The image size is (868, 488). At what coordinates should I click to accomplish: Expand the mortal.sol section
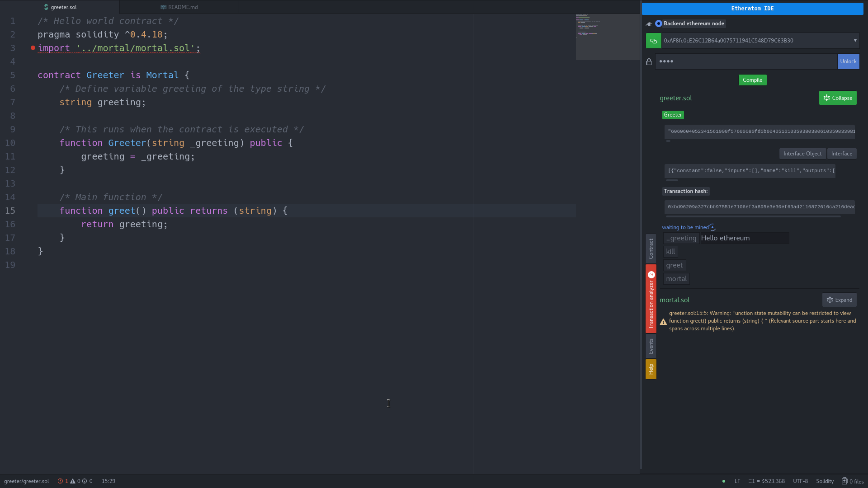click(840, 300)
